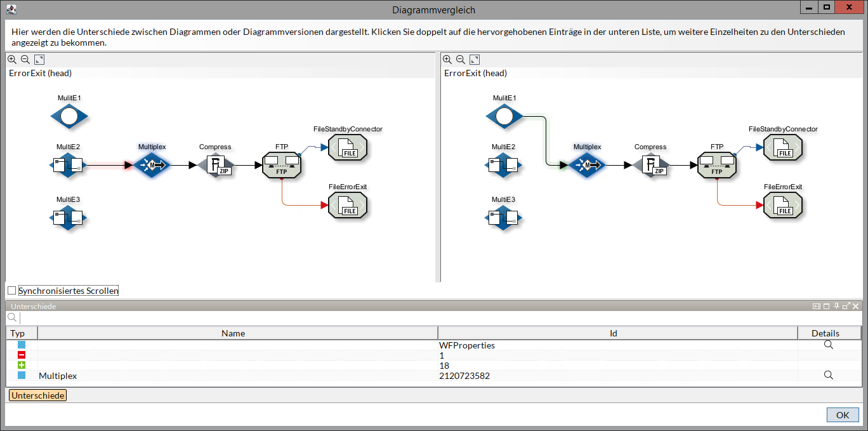Select the FileErrorExit node in right diagram
Screen dimensions: 868x431
coord(783,205)
